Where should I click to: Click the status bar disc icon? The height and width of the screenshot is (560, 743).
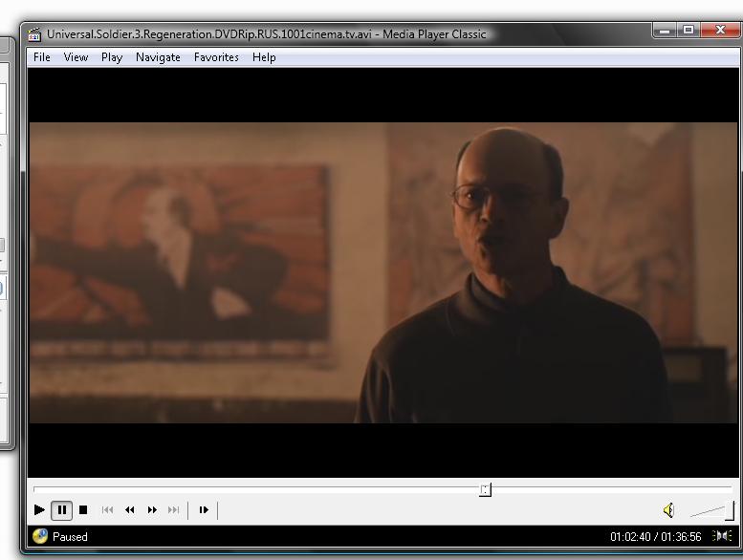click(x=40, y=536)
